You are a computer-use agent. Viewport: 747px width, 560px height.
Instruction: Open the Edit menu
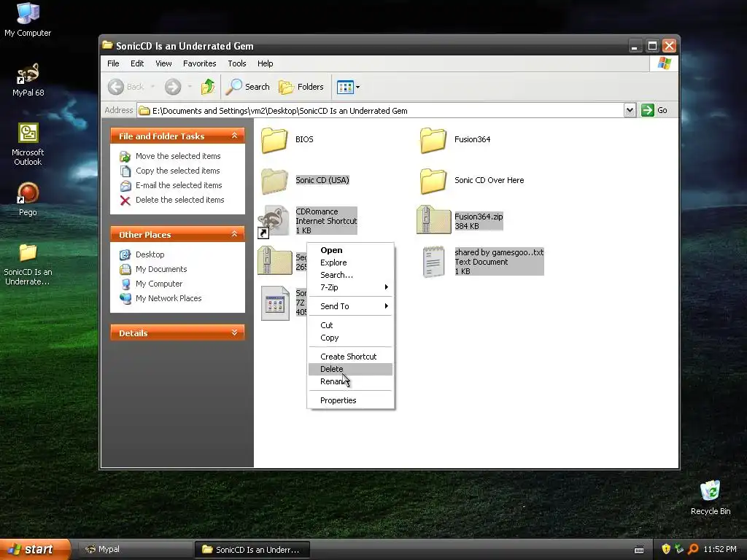tap(137, 63)
